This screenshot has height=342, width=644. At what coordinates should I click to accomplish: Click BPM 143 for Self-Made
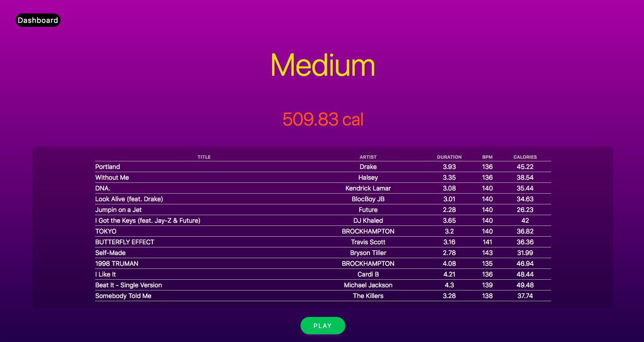487,253
